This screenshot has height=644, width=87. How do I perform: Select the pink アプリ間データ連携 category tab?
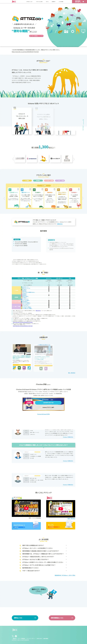49,180
